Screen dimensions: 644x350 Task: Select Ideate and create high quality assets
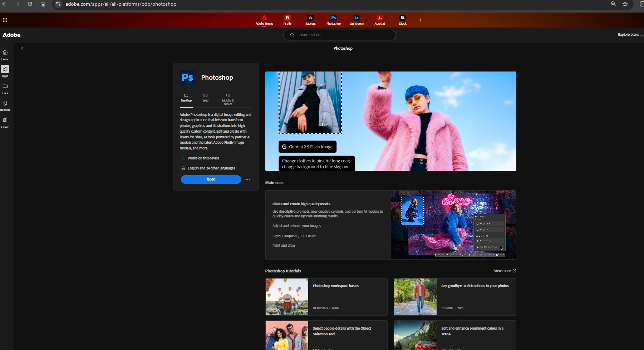tap(301, 204)
